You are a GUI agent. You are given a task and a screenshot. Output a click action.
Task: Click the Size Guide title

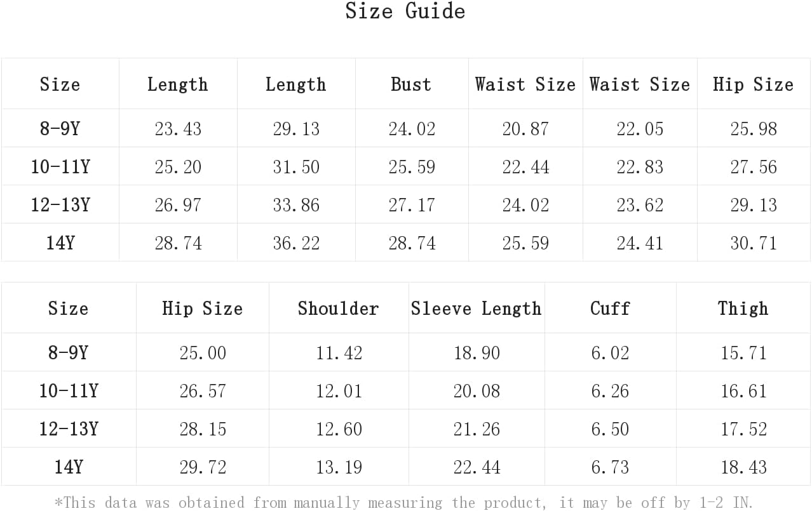click(405, 11)
